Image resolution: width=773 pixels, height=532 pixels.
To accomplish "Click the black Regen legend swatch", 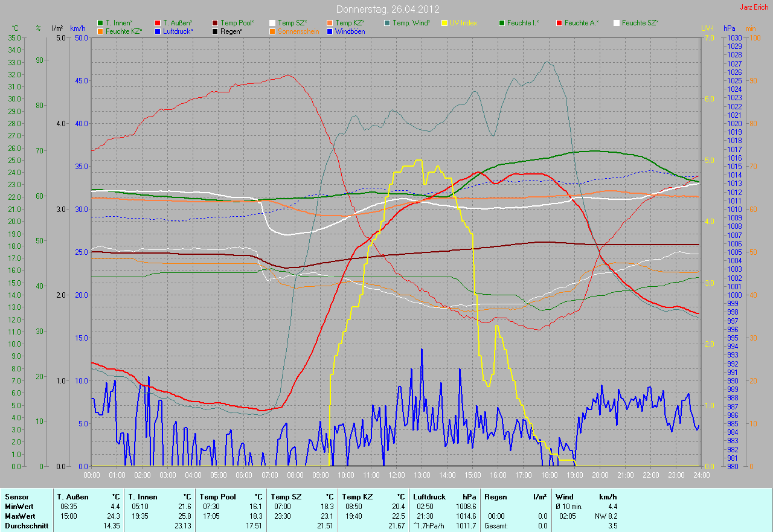I will [x=215, y=31].
